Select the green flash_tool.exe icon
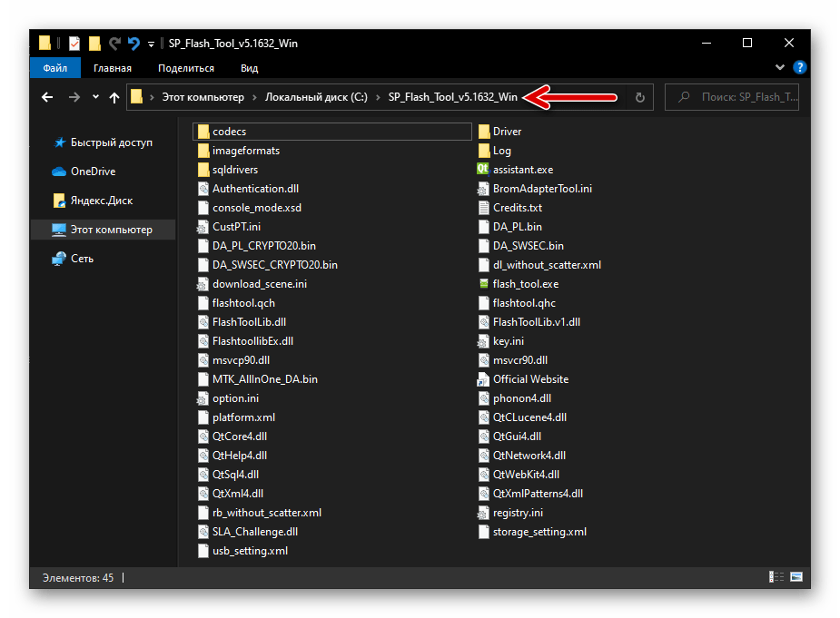840x618 pixels. (x=484, y=284)
